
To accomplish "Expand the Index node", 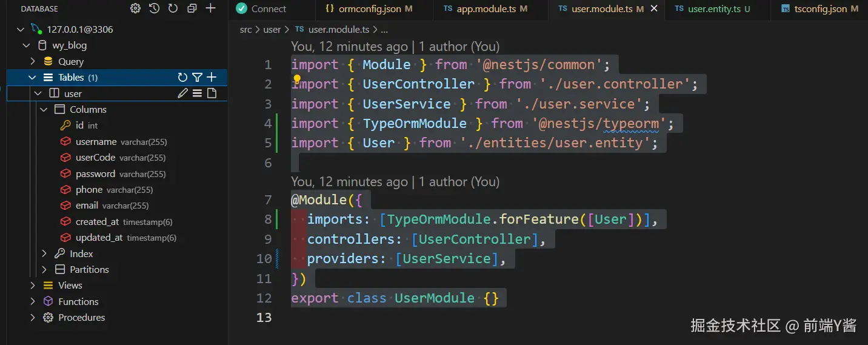I will pyautogui.click(x=44, y=253).
